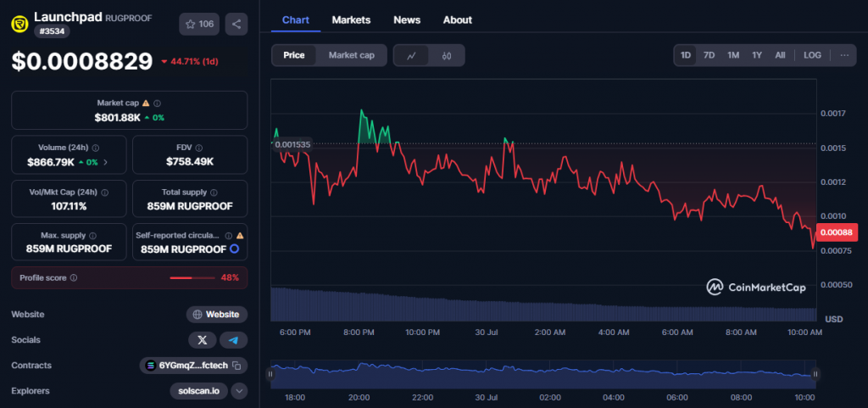Click Profile score 48% progress bar
This screenshot has width=868, height=408.
[x=192, y=278]
